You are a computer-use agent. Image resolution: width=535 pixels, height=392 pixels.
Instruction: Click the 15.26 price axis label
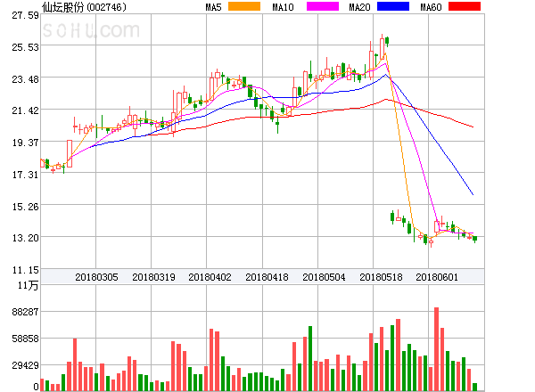[25, 207]
